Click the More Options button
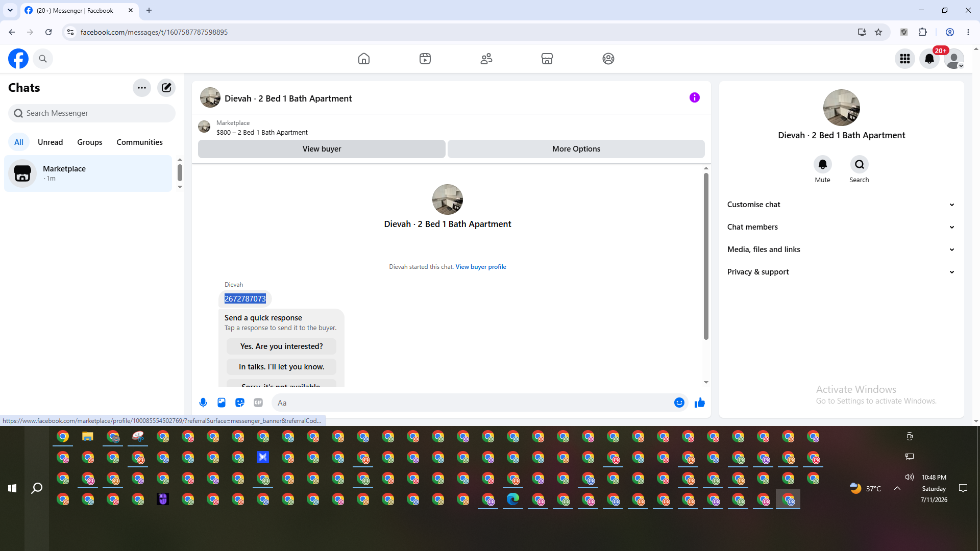 coord(576,149)
